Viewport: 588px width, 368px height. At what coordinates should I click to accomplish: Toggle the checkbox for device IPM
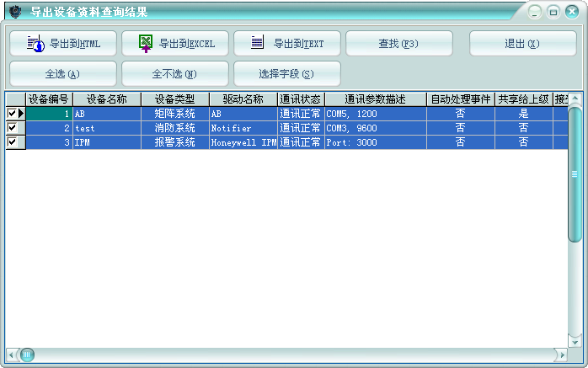(x=12, y=142)
